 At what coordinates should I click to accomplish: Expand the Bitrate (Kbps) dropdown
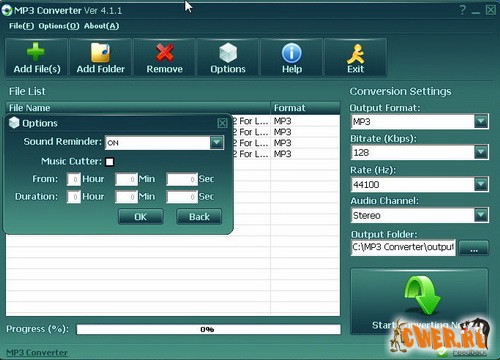481,153
